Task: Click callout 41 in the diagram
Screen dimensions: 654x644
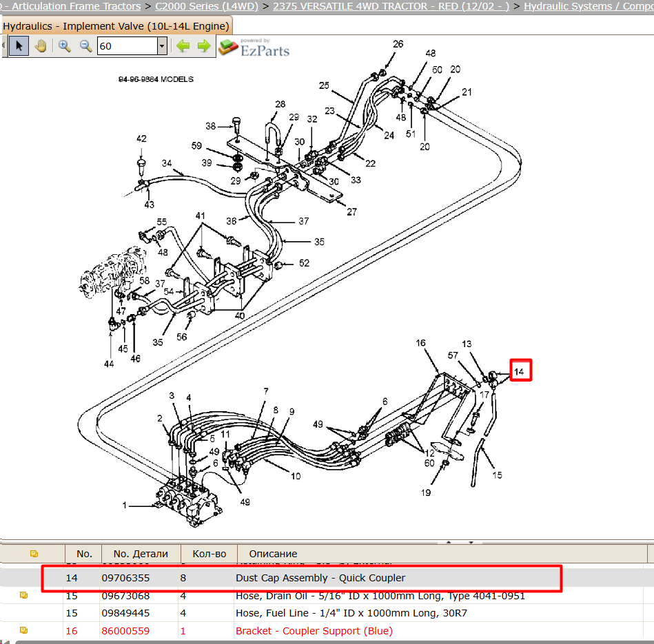Action: coord(201,216)
